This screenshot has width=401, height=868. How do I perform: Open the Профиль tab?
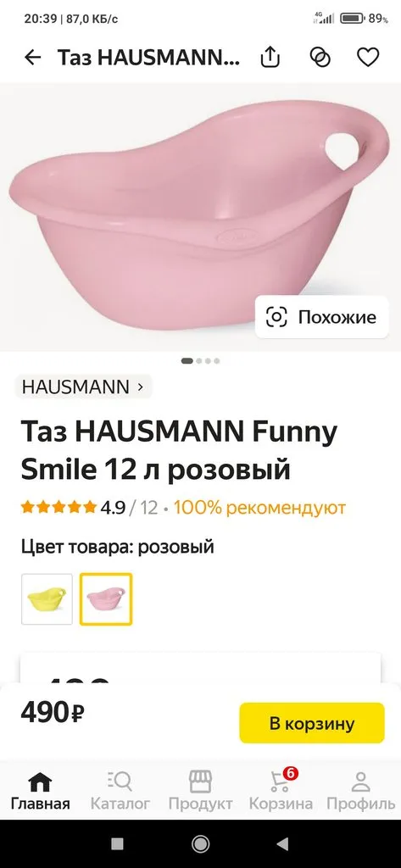[360, 791]
